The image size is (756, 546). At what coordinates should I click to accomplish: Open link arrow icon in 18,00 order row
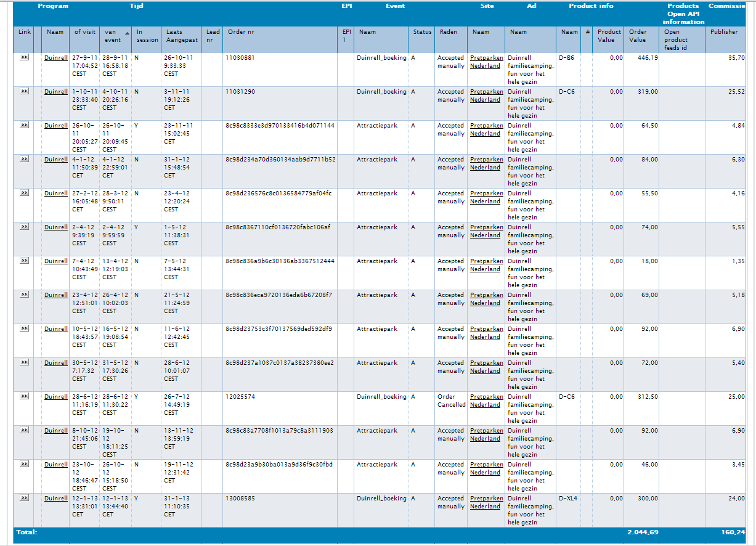pos(24,261)
